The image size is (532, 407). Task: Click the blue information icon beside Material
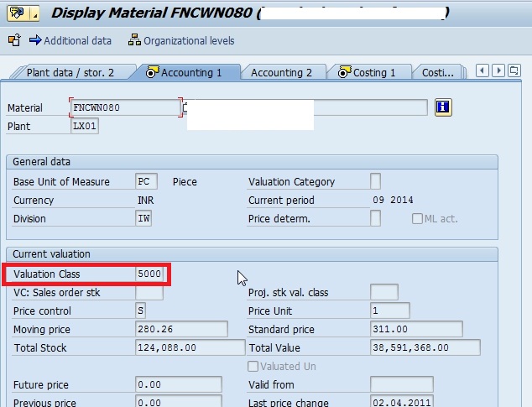coord(443,107)
